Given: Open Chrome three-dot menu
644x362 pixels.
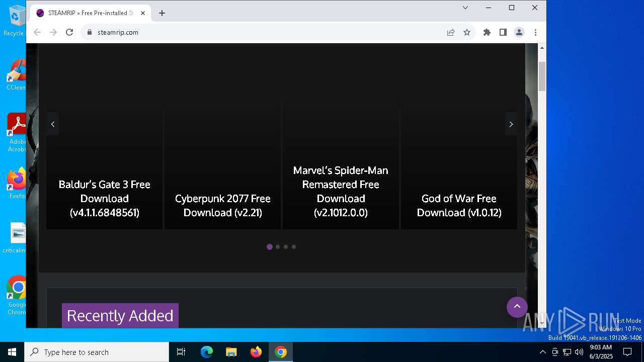Looking at the screenshot, I should coord(535,32).
